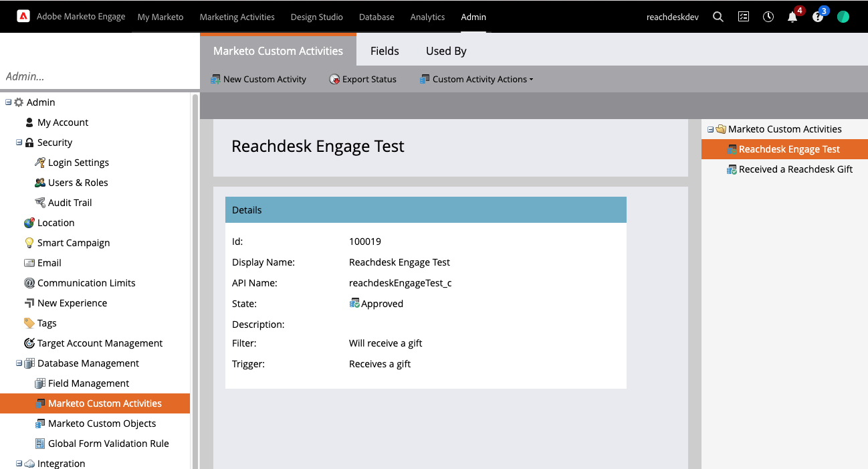The height and width of the screenshot is (469, 868).
Task: Click the Custom Activity Actions icon
Action: (x=425, y=79)
